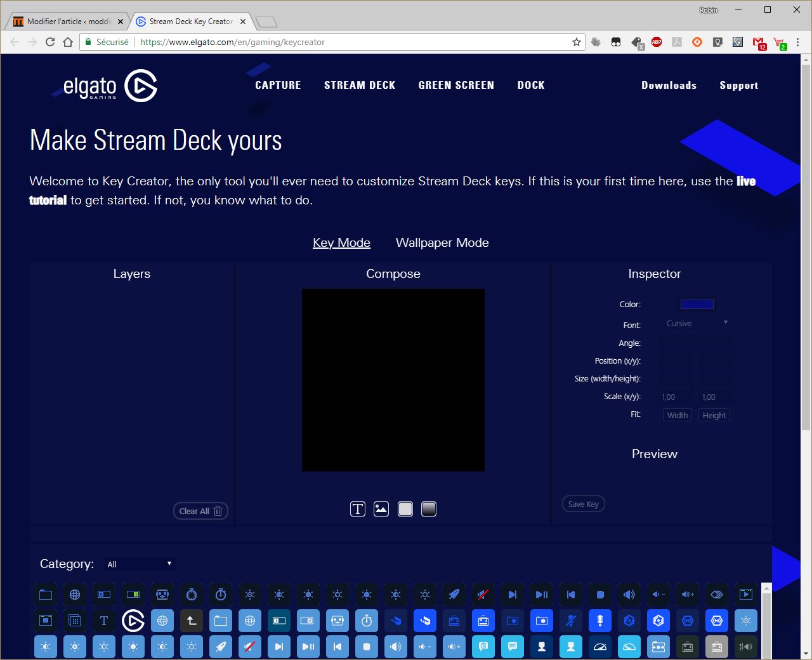Pick the play window icon
Image resolution: width=812 pixels, height=660 pixels.
pyautogui.click(x=746, y=595)
